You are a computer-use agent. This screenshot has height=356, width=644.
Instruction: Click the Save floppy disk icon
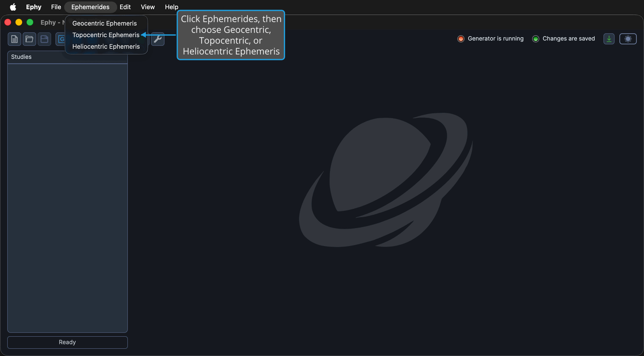click(44, 39)
